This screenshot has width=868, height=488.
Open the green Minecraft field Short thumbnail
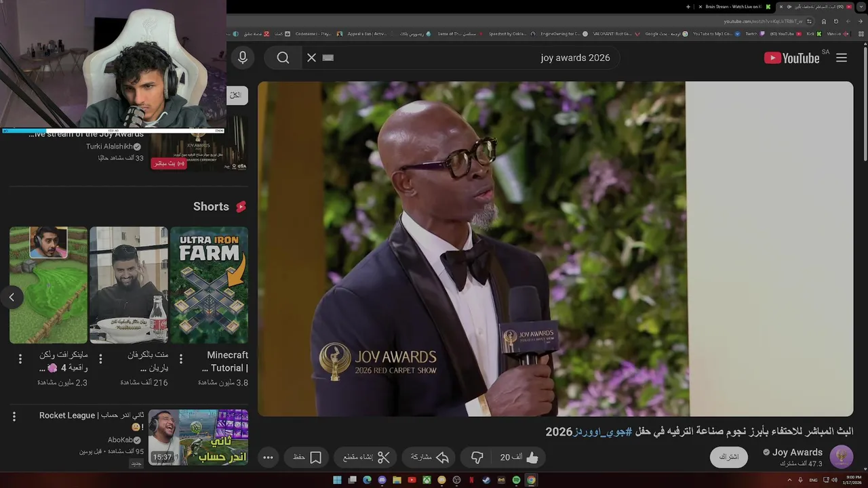click(x=48, y=285)
